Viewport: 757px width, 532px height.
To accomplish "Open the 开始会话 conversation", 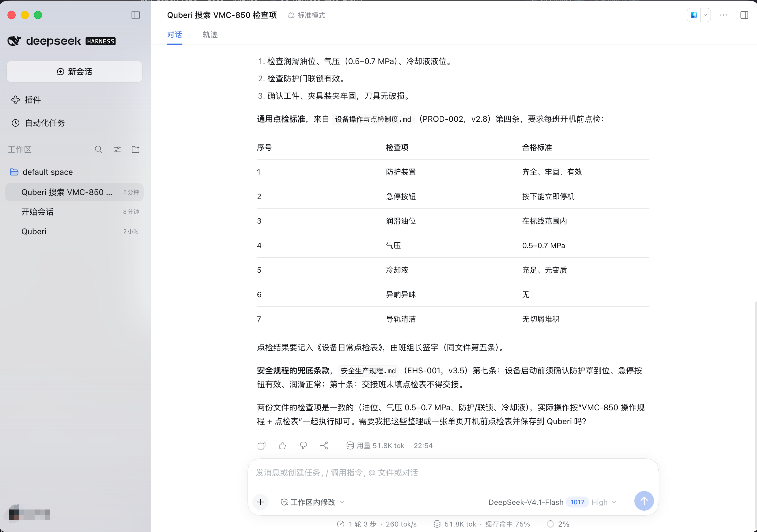I will pyautogui.click(x=74, y=212).
